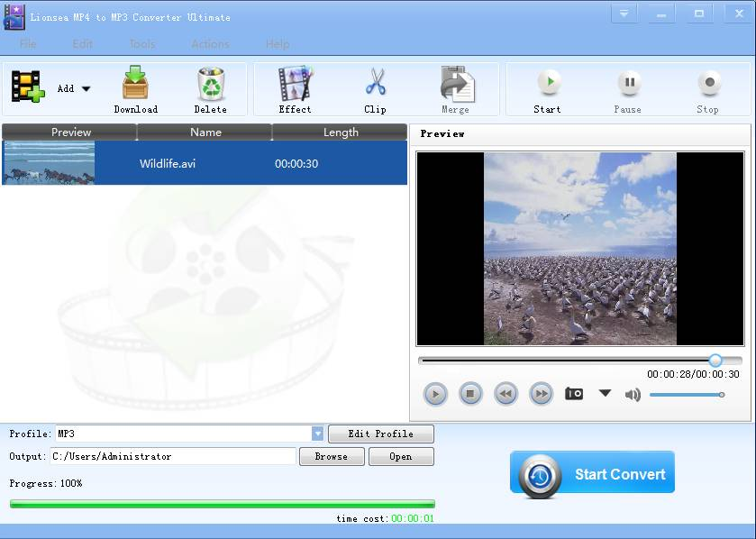Adjust the volume slider
Screen dimensions: 756x539
coord(687,395)
